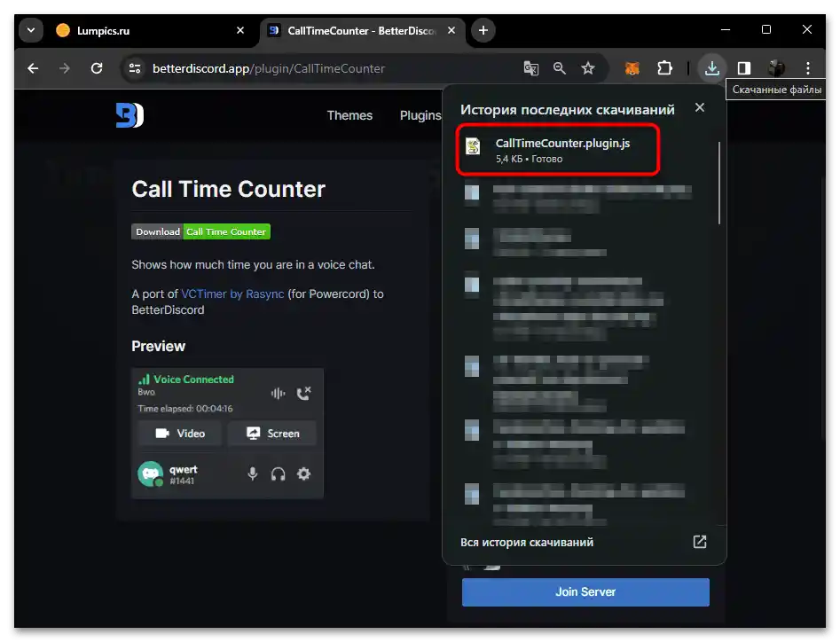Close the downloads history popup
The height and width of the screenshot is (642, 840).
(x=700, y=107)
